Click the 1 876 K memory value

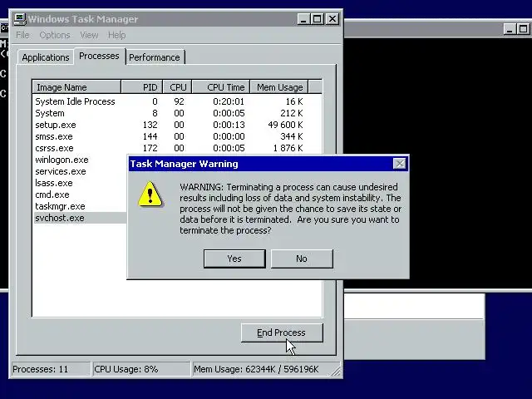click(288, 148)
